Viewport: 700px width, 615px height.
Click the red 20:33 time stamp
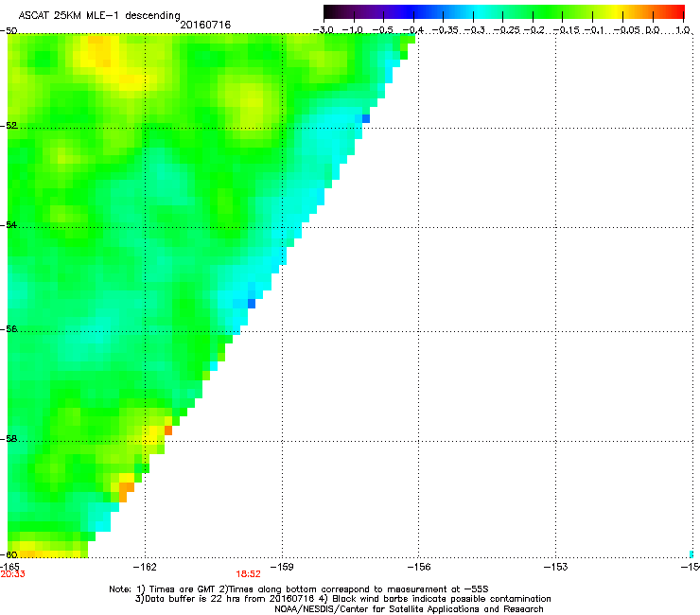point(13,574)
